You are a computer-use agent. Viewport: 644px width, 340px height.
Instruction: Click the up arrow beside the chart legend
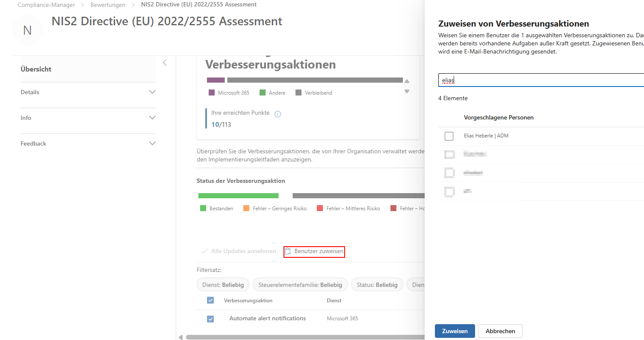pos(407,81)
